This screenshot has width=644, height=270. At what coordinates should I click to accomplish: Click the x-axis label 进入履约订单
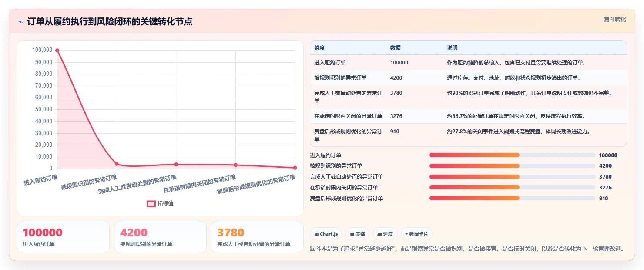(40, 180)
